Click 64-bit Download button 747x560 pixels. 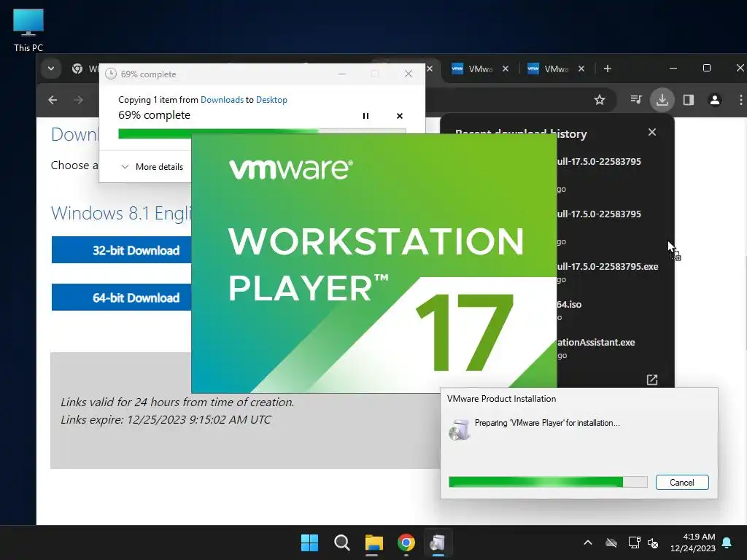[122, 297]
